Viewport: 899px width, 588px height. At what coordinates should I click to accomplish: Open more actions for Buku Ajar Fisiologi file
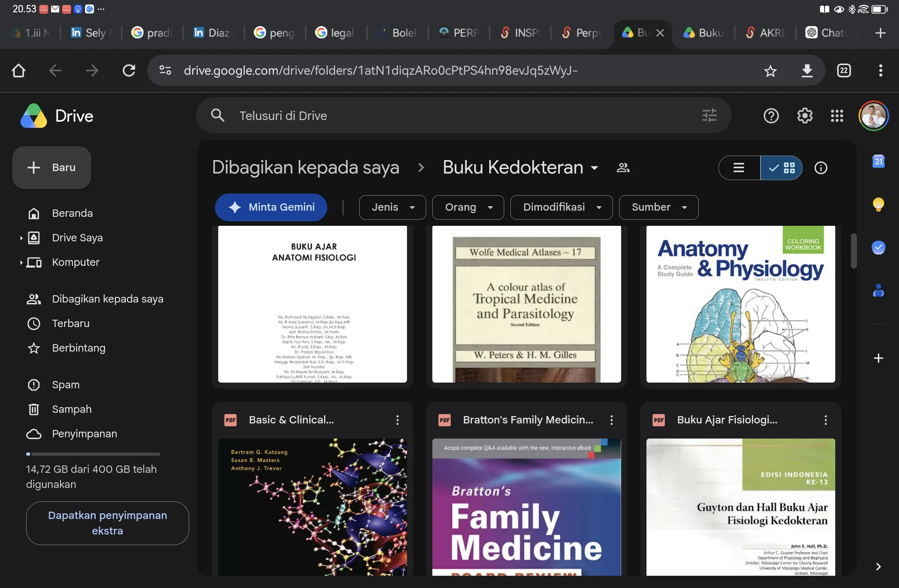[x=825, y=420]
